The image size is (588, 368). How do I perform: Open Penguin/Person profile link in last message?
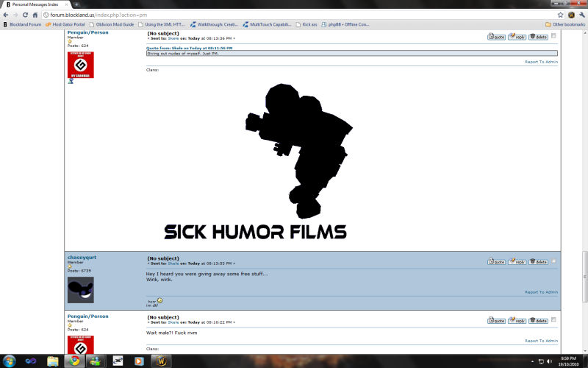click(87, 316)
